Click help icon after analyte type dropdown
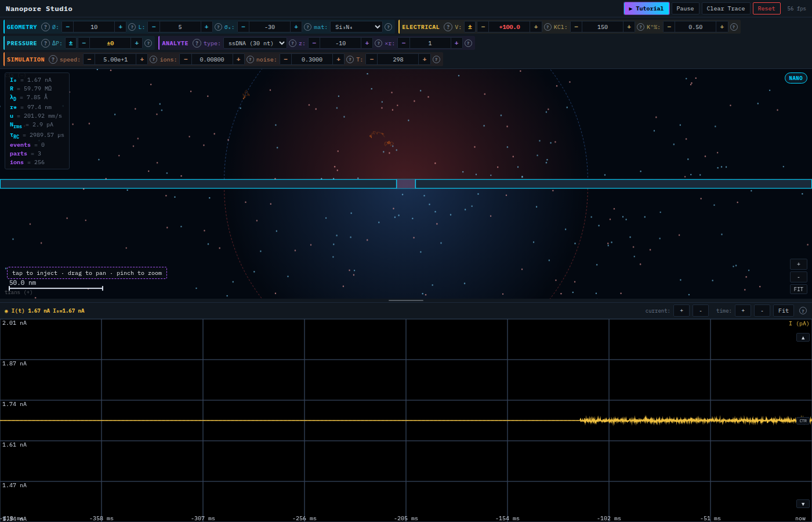812x522 pixels. click(x=292, y=43)
